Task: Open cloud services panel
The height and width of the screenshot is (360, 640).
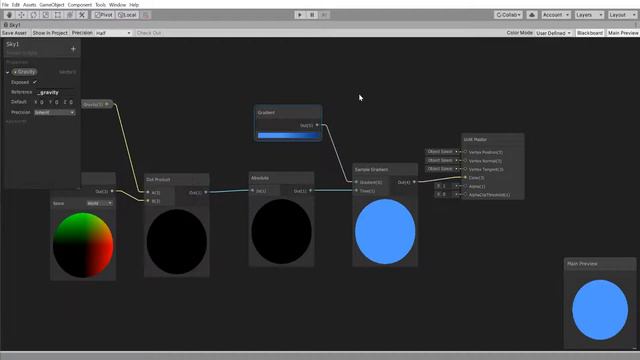Action: pyautogui.click(x=532, y=15)
